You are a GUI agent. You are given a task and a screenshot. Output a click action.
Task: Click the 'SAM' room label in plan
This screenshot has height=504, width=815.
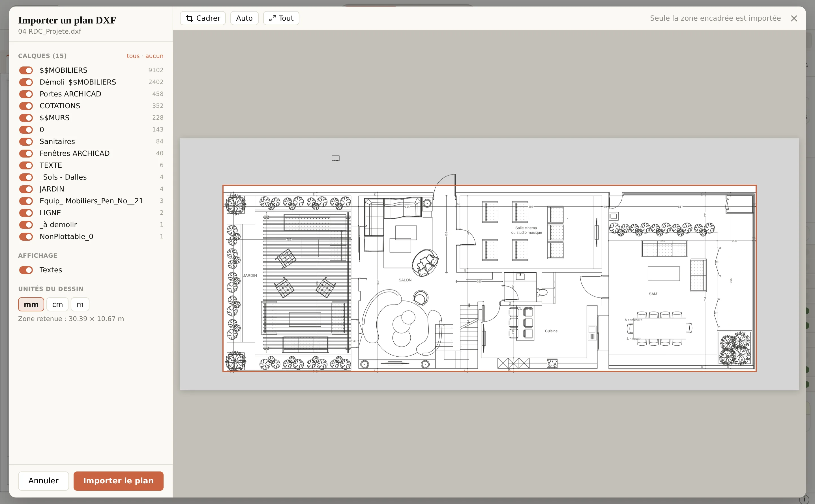pos(653,294)
